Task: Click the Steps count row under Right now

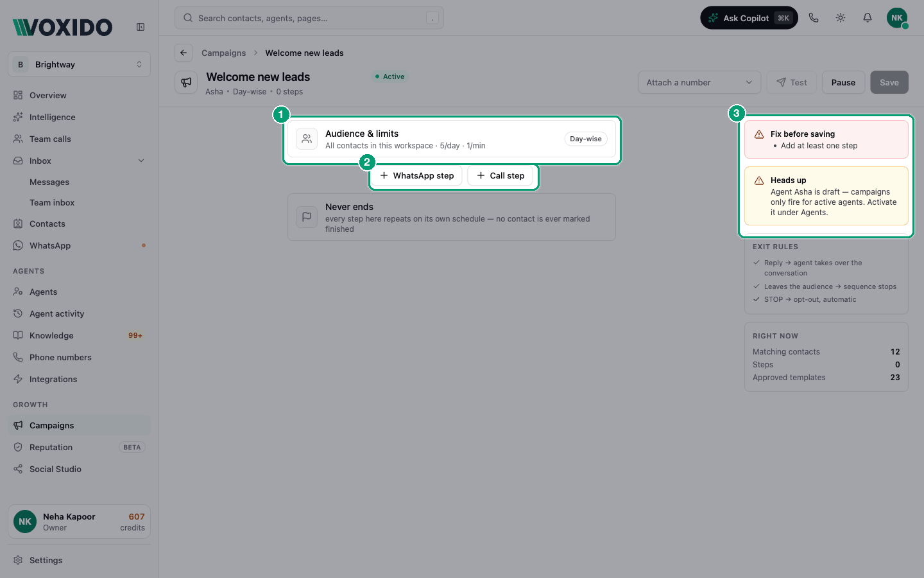Action: (x=826, y=365)
